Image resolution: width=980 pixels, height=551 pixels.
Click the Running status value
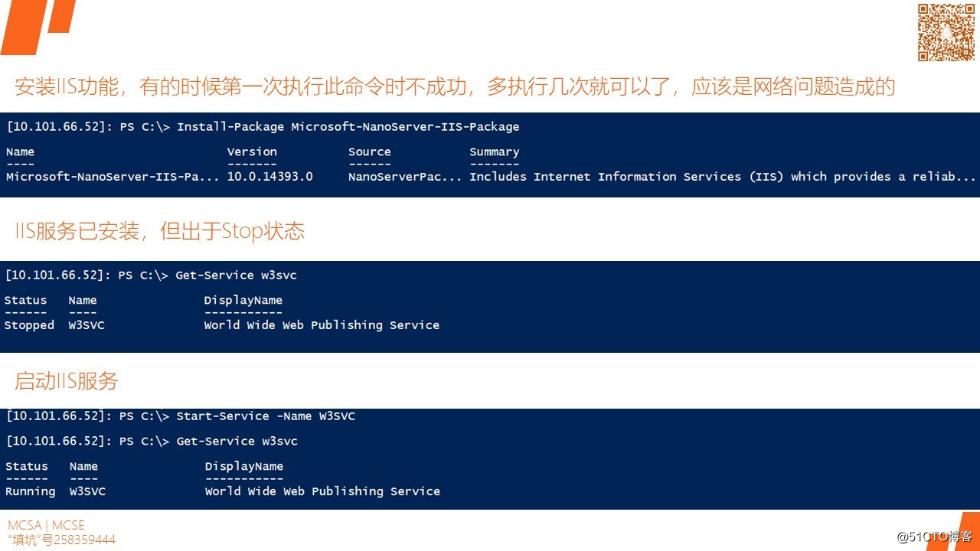[31, 491]
